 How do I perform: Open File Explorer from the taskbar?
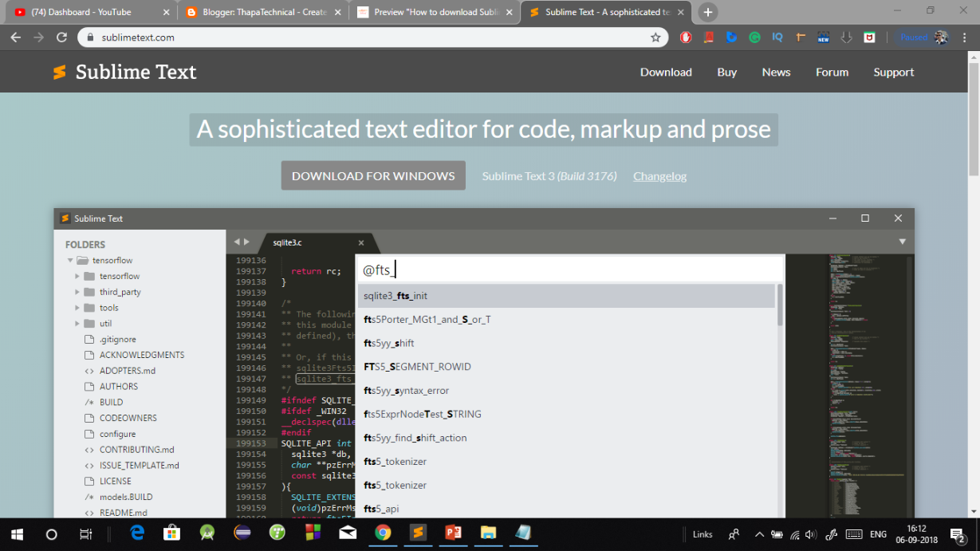pos(488,533)
